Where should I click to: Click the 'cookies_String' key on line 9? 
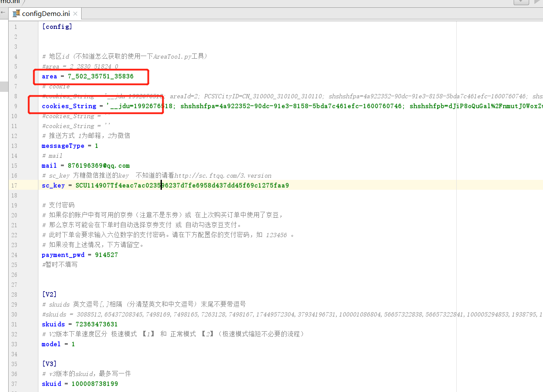pos(69,106)
